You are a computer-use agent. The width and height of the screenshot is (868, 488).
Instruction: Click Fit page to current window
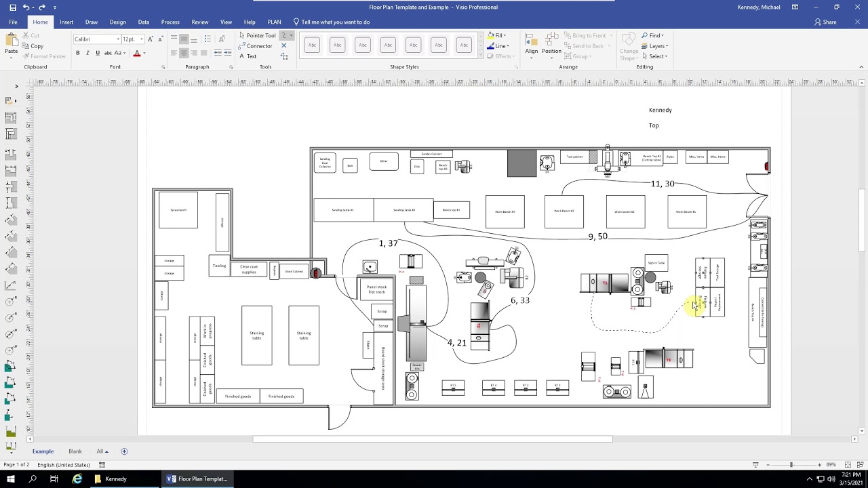pos(848,465)
